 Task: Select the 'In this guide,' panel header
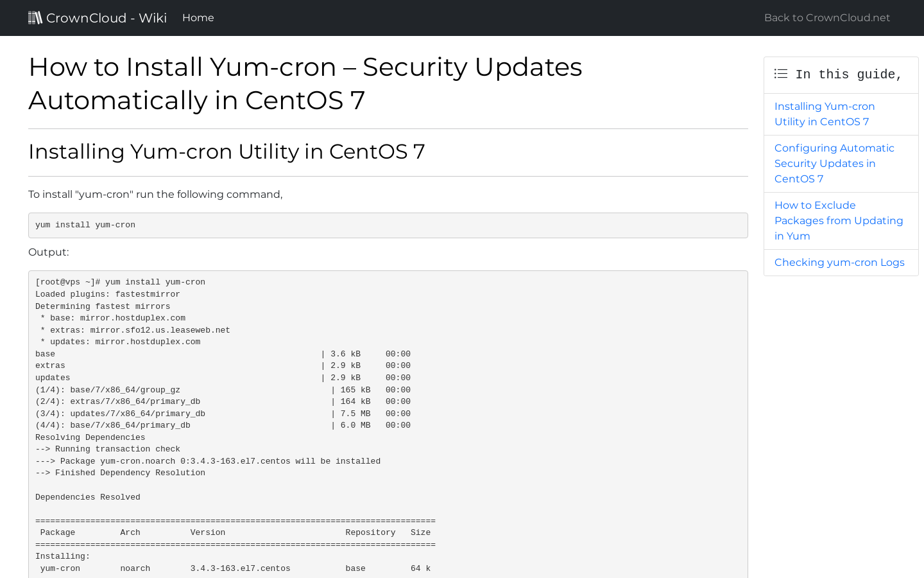841,74
